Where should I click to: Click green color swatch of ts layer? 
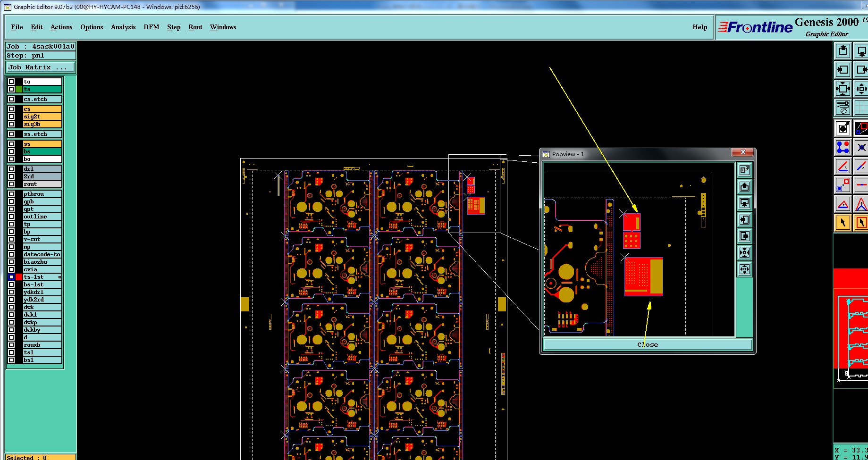click(x=19, y=89)
